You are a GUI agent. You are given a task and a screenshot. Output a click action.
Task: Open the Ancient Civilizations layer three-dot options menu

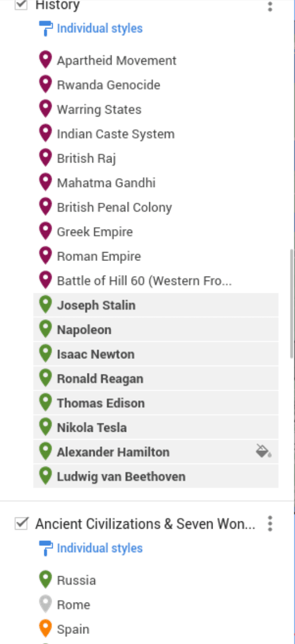tap(270, 524)
